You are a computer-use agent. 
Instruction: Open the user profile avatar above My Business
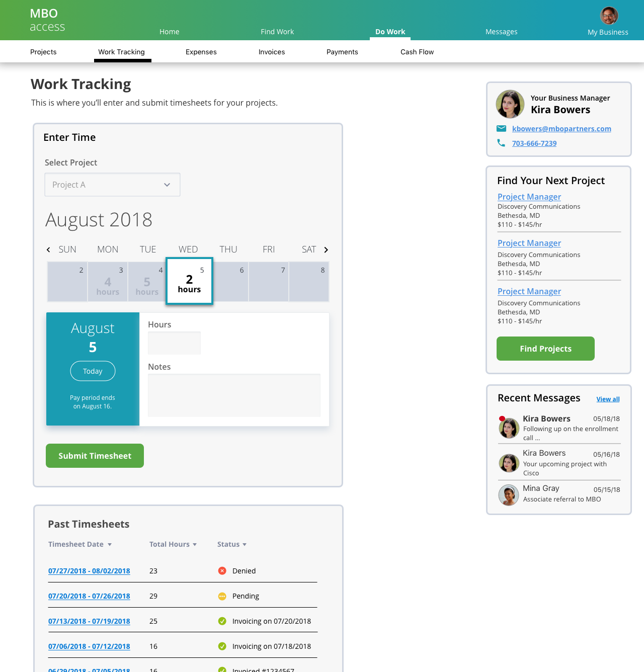pyautogui.click(x=609, y=16)
